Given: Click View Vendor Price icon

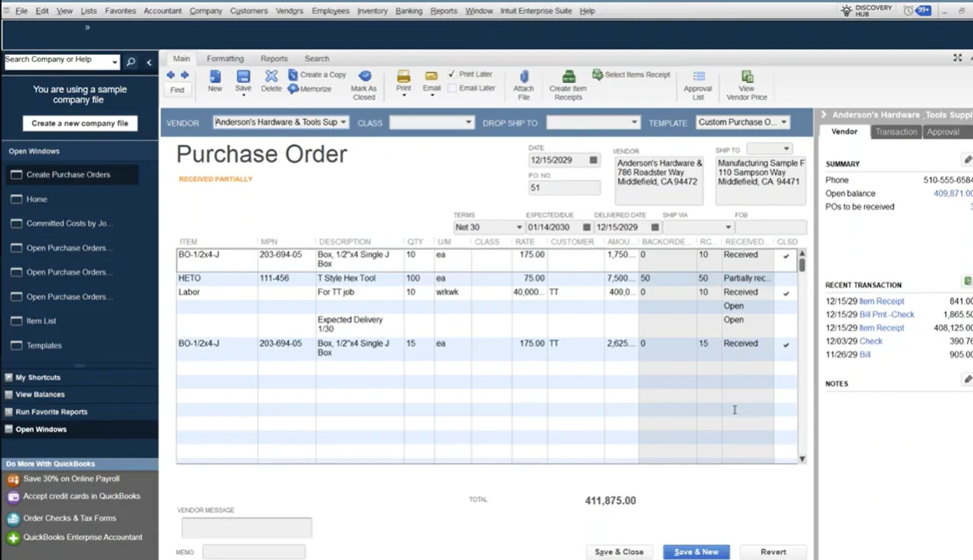Looking at the screenshot, I should pyautogui.click(x=746, y=77).
